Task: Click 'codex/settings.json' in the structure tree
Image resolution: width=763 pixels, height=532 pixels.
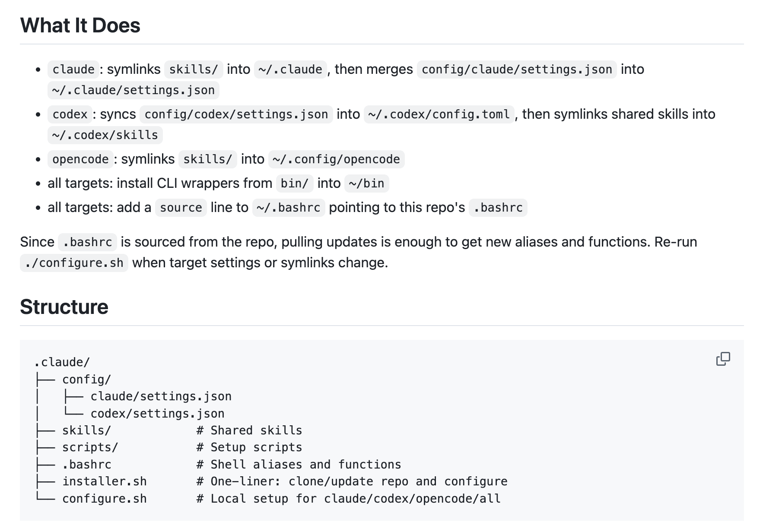Action: (x=158, y=414)
